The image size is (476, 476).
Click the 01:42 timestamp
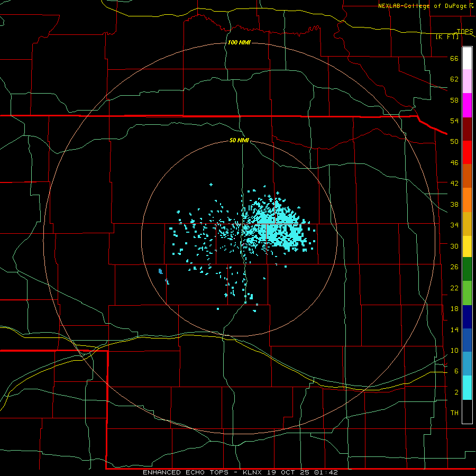tap(326, 472)
